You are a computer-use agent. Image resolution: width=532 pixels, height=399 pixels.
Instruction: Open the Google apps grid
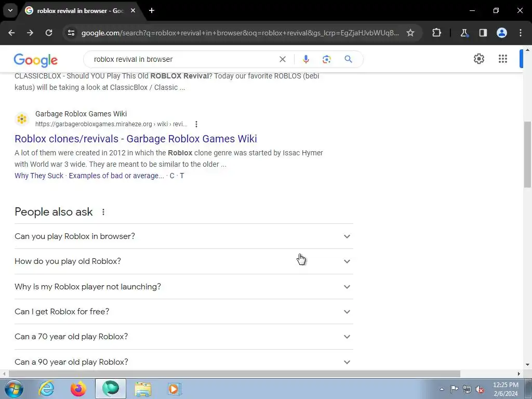[x=503, y=59]
